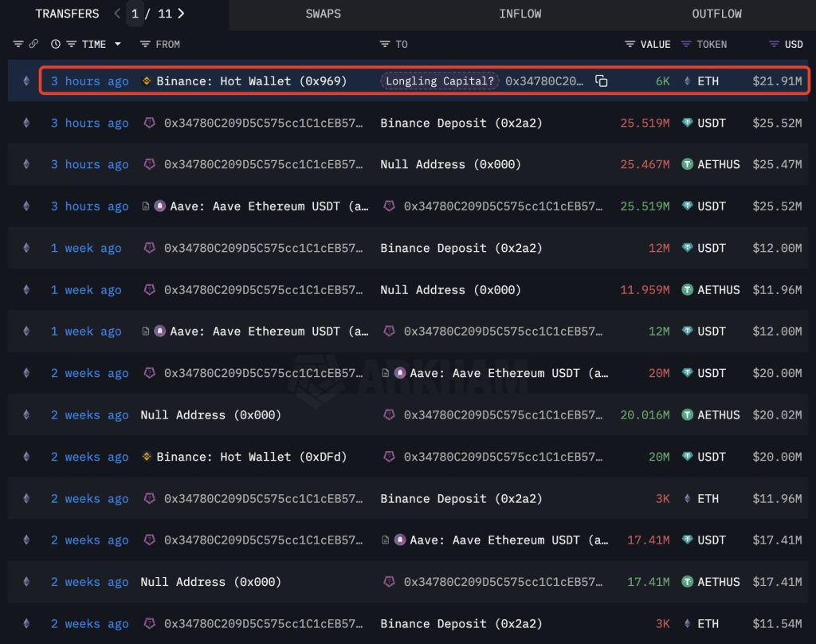This screenshot has height=644, width=816.
Task: Copy the Longling Capital address
Action: [602, 81]
